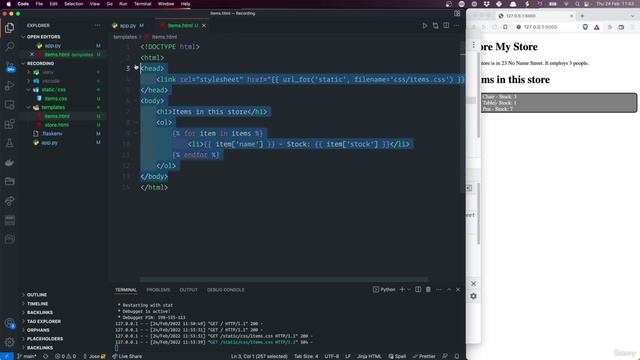This screenshot has height=360, width=640.
Task: Open the Remote Explorer view
Action: [9, 105]
